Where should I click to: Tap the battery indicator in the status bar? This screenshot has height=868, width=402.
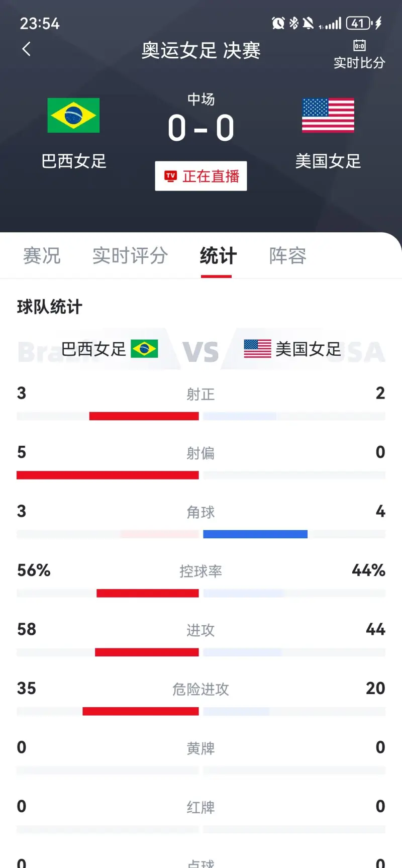point(359,23)
